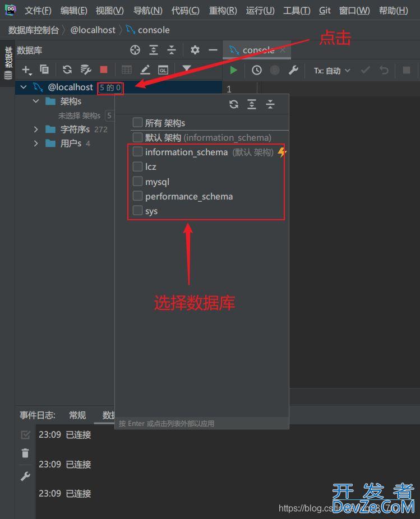Viewport: 420px width, 519px height.
Task: Open the Git menu
Action: (x=325, y=11)
